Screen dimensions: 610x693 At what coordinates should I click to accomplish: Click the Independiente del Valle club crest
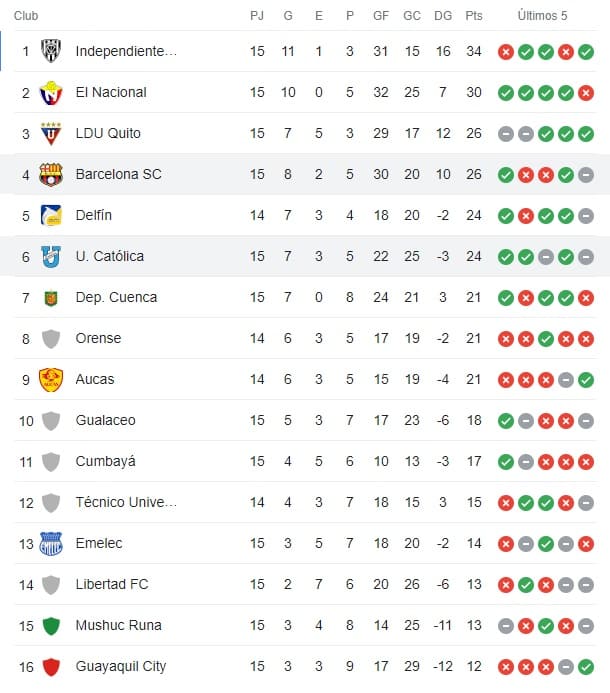pyautogui.click(x=50, y=51)
